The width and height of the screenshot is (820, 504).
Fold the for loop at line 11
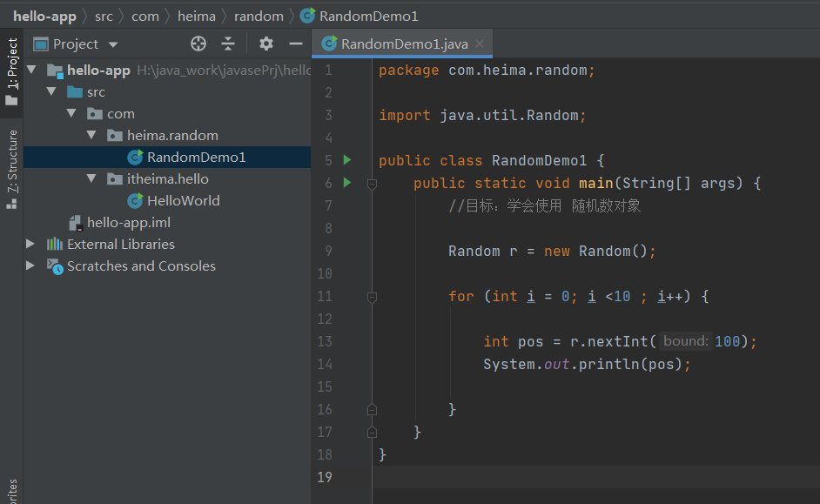coord(372,297)
